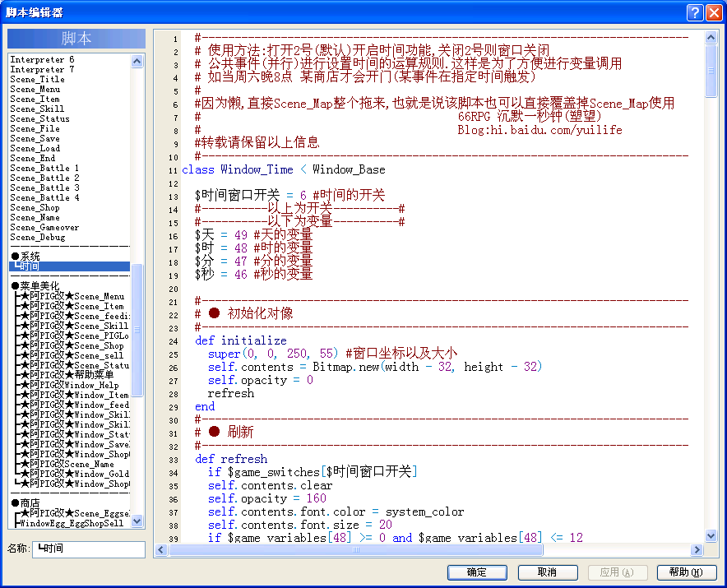
Task: Click the 'def initialize' code line
Action: pyautogui.click(x=241, y=340)
